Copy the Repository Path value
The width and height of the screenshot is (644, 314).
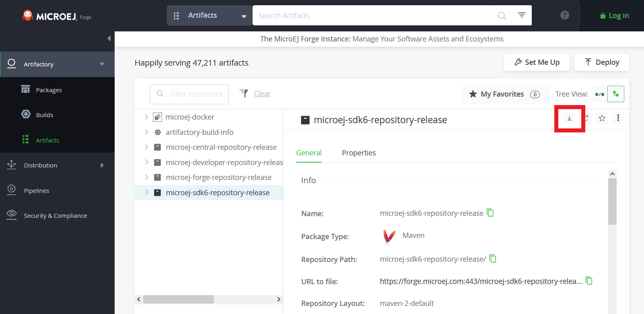point(493,259)
